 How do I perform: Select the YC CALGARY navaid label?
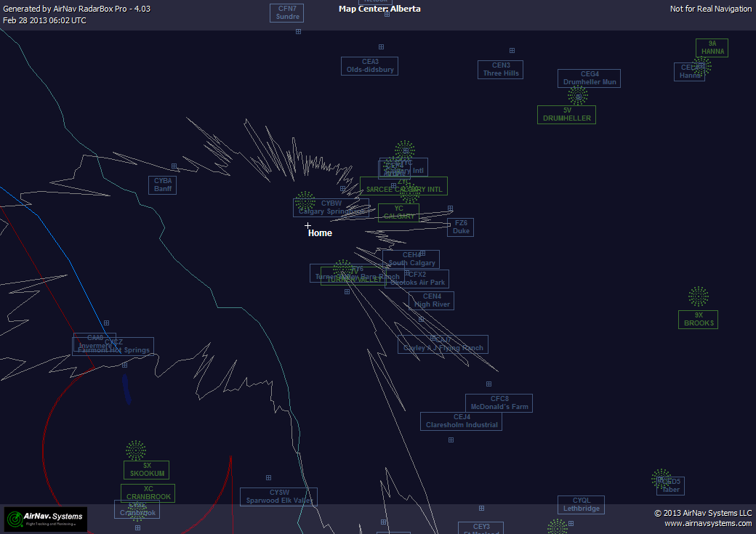click(x=398, y=213)
